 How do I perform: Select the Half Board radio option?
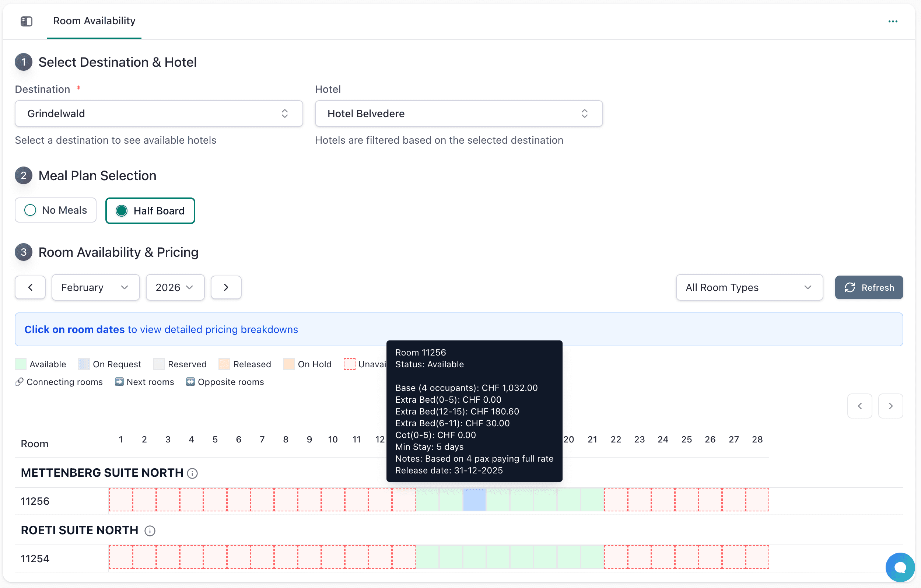tap(150, 211)
